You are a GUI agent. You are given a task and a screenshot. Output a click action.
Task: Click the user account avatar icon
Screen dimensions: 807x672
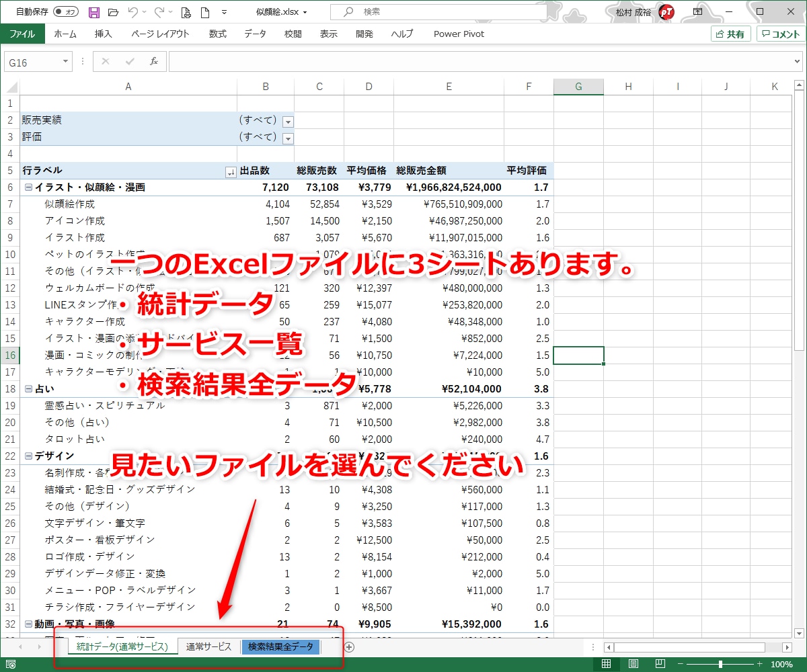pos(666,11)
